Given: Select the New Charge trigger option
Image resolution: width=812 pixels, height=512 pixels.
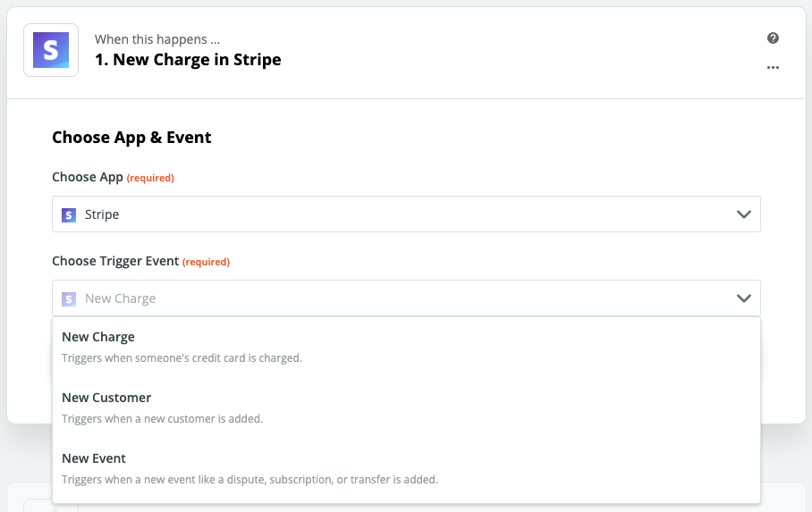Looking at the screenshot, I should click(98, 337).
